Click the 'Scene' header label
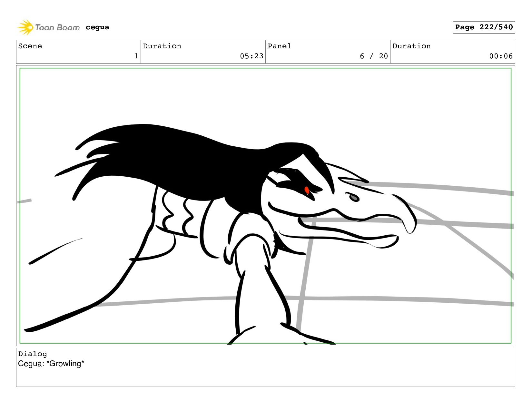This screenshot has height=411, width=532. click(x=30, y=46)
